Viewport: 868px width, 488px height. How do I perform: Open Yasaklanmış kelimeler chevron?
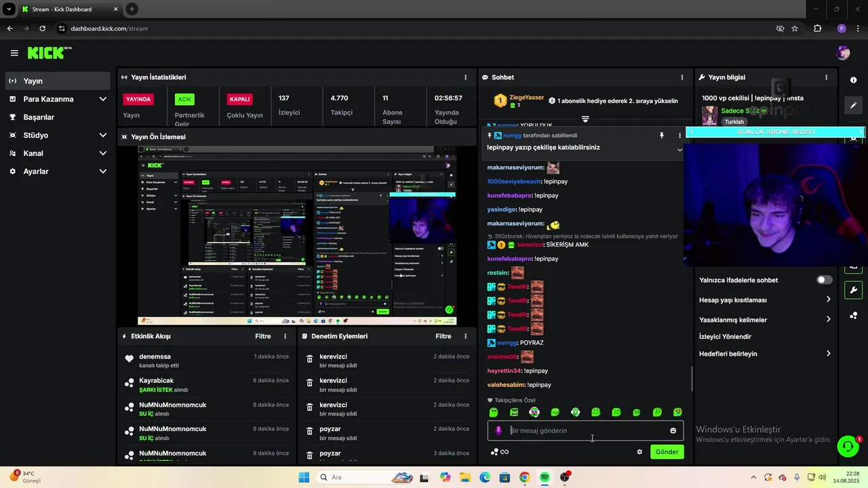828,319
